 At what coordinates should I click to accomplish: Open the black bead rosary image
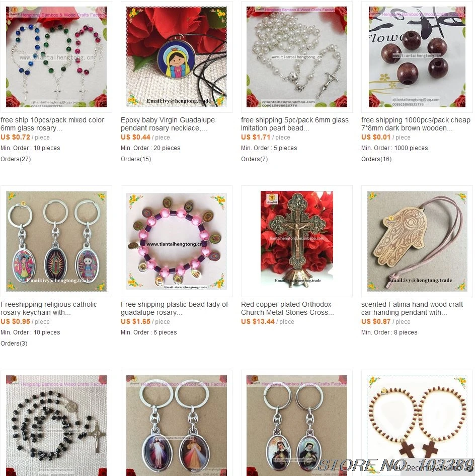point(56,425)
